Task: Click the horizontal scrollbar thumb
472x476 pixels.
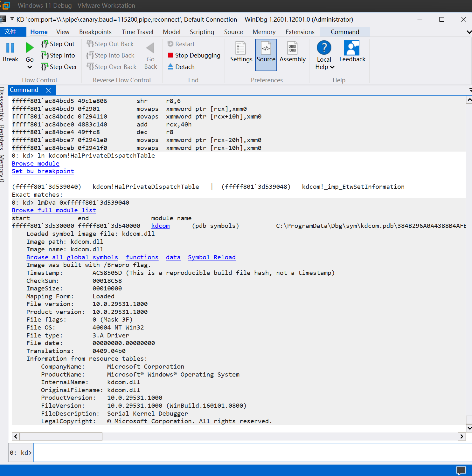Action: click(61, 437)
